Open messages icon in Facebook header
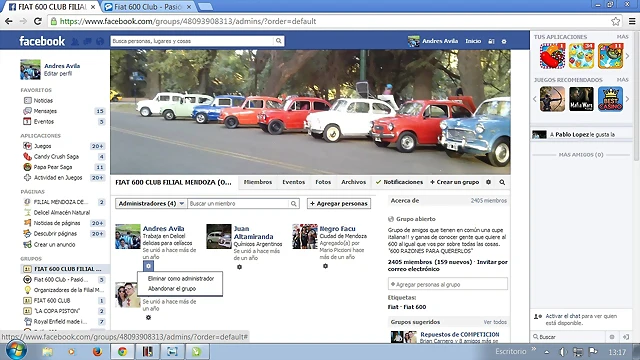The image size is (640, 360). click(87, 41)
